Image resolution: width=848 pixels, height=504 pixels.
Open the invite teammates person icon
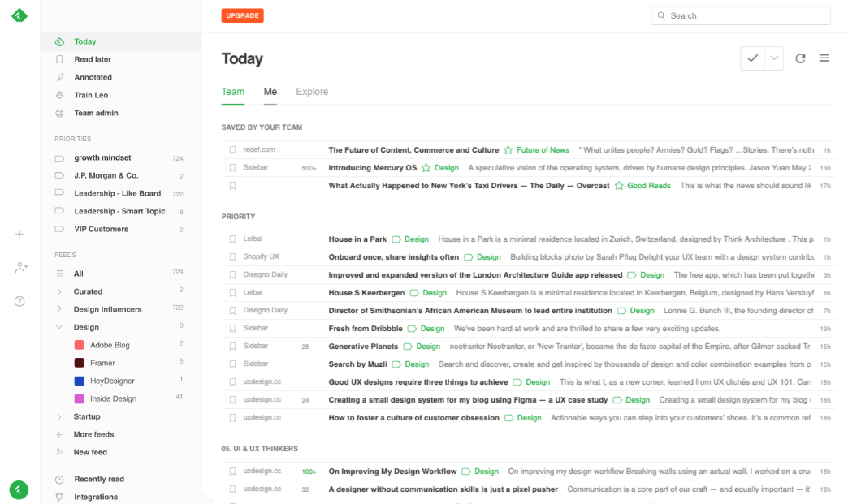(21, 267)
